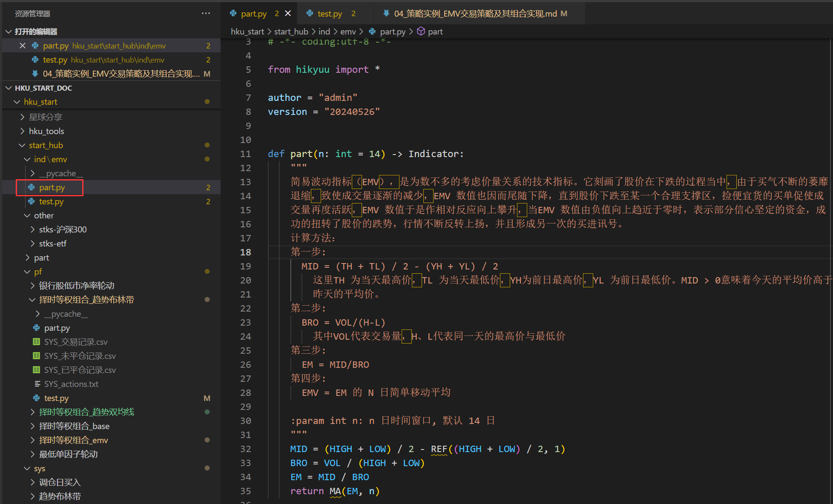
Task: Click the Python icon on test.py tab
Action: 310,13
